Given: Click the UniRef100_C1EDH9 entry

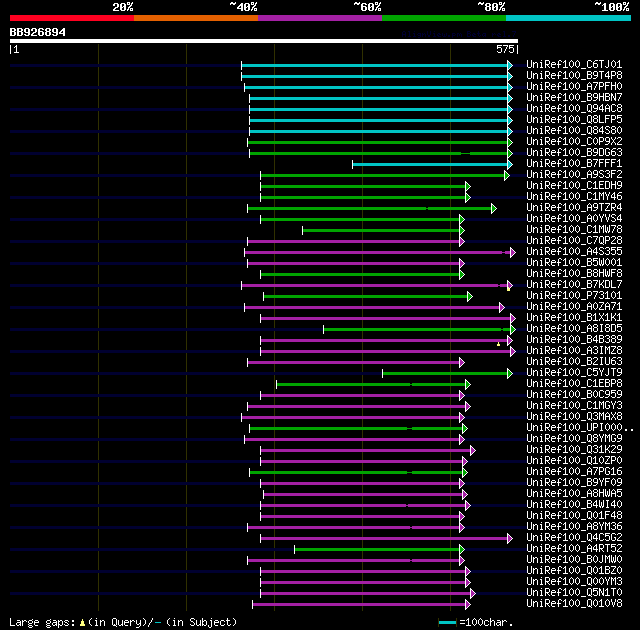Looking at the screenshot, I should pos(574,186).
